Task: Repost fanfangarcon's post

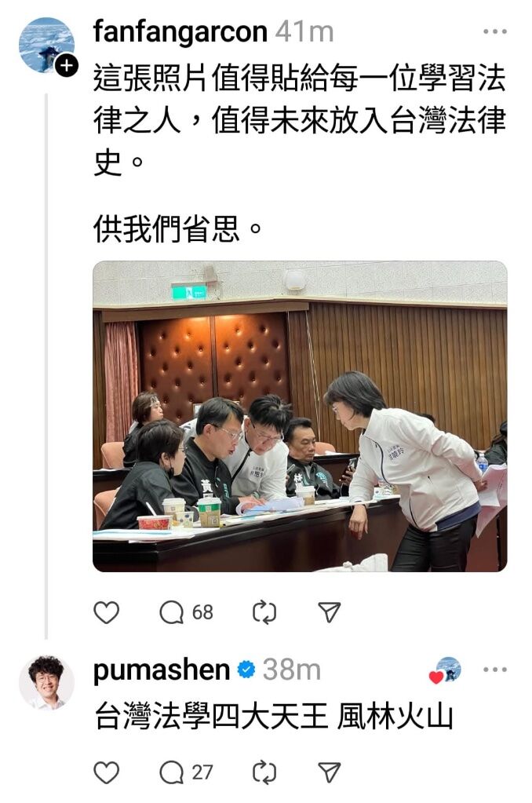Action: [264, 612]
